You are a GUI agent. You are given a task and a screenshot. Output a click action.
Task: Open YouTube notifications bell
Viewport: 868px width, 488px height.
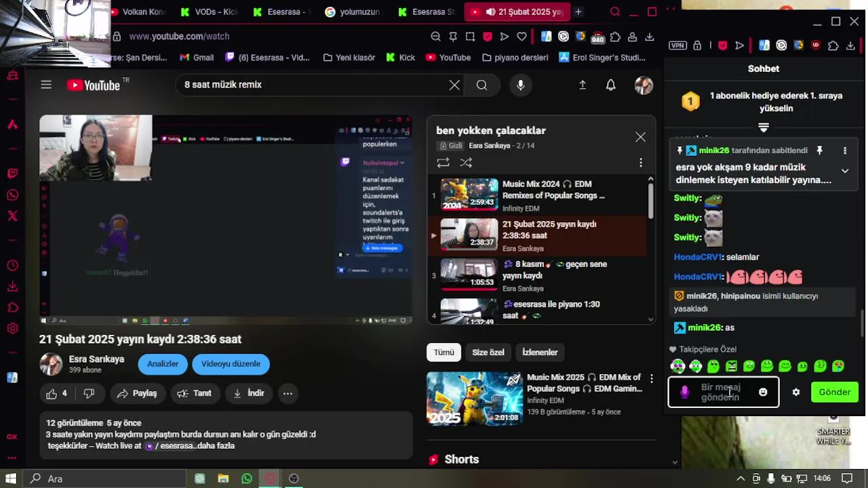click(x=611, y=85)
